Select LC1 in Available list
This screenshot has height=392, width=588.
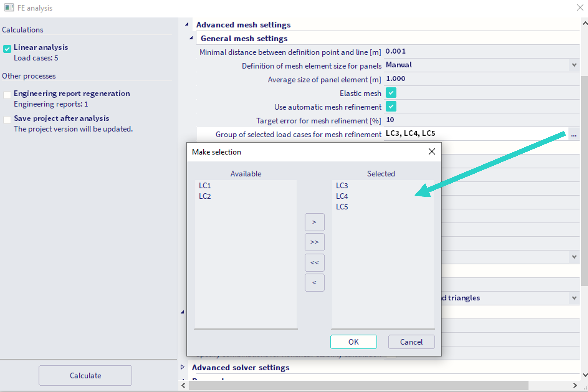point(205,186)
